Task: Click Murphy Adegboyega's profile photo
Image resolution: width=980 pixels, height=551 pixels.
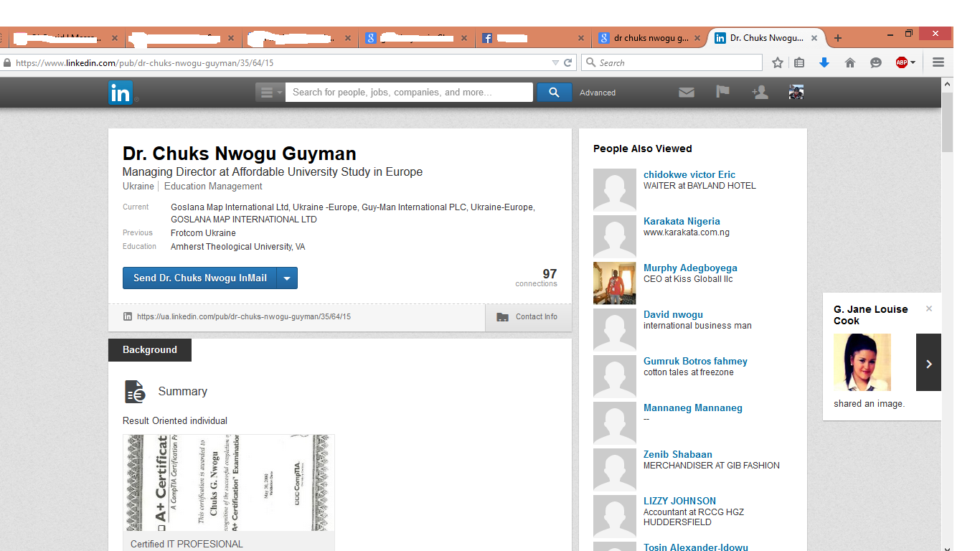Action: 615,283
